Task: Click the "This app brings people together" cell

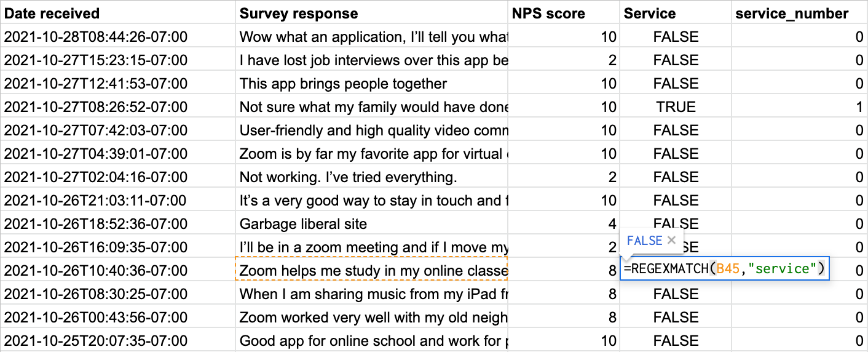Action: [x=371, y=84]
